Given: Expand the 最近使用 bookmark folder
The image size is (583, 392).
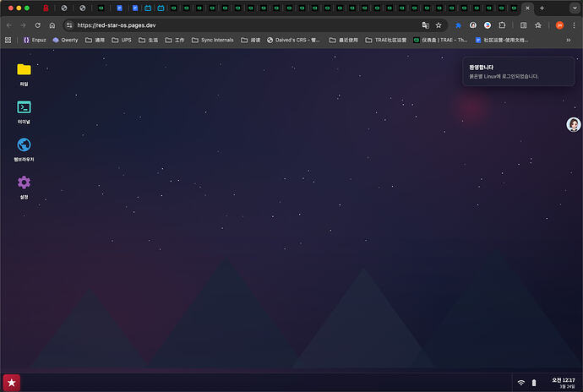Looking at the screenshot, I should tap(344, 40).
